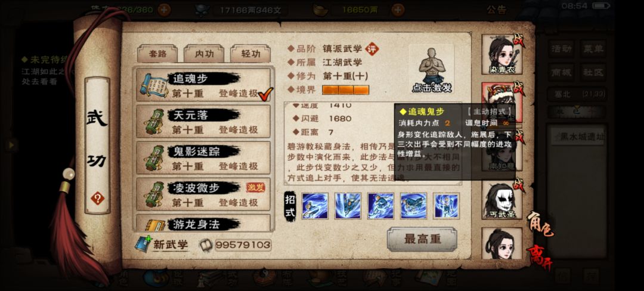Tap the fifth skill move icon

pos(447,206)
